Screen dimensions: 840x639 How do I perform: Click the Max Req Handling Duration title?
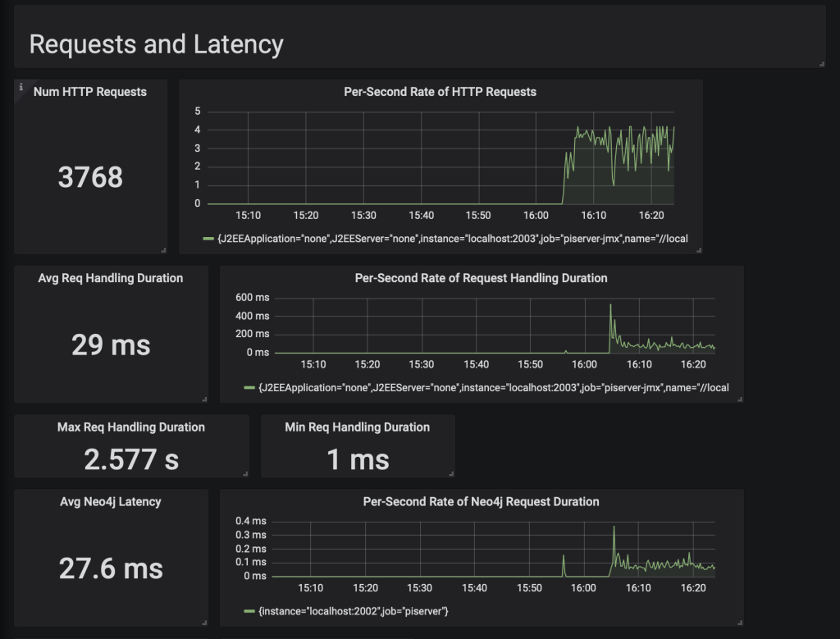click(131, 427)
